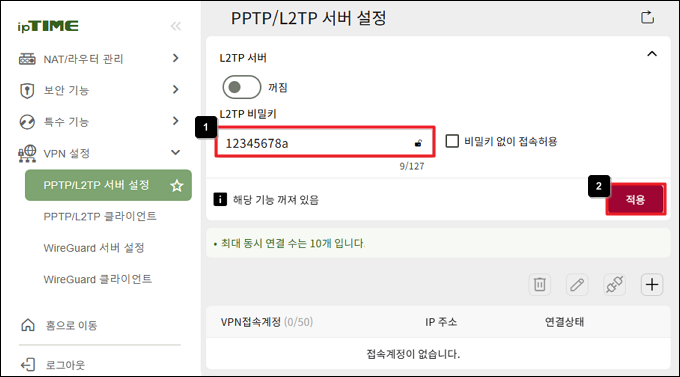Collapse sidebar with double chevron icon
Image resolution: width=680 pixels, height=377 pixels.
pyautogui.click(x=176, y=26)
